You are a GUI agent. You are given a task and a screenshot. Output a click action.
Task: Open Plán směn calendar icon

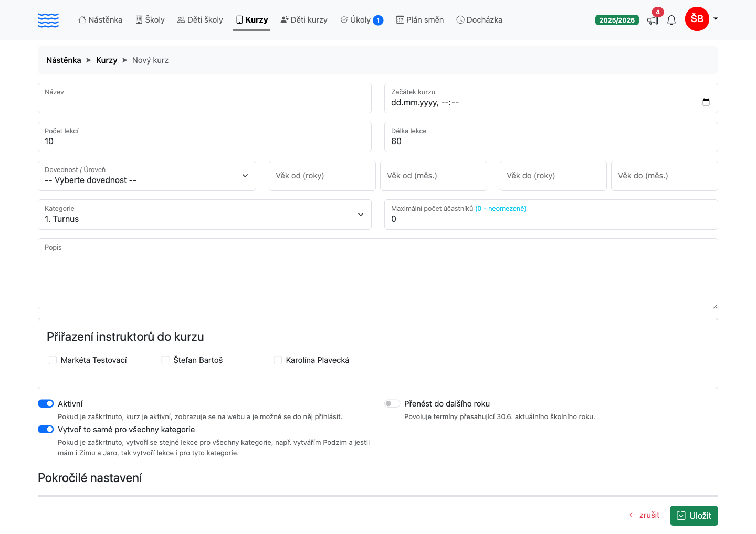[x=400, y=20]
